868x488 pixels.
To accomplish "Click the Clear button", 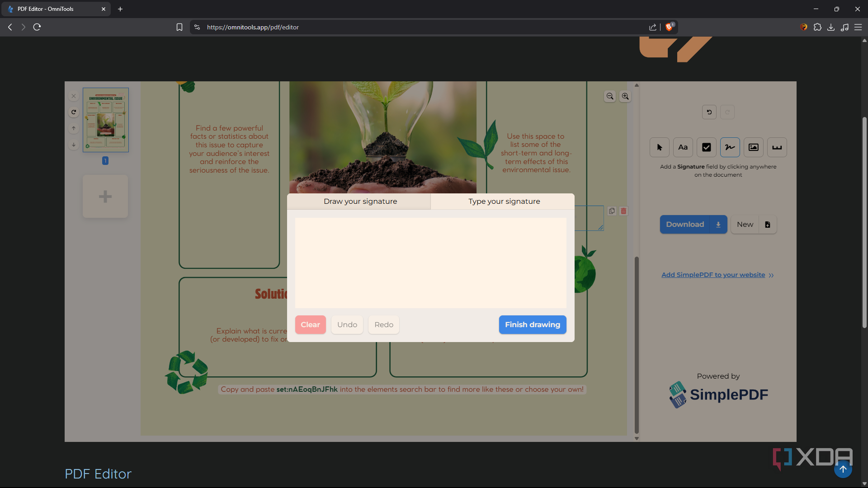I will pyautogui.click(x=310, y=325).
